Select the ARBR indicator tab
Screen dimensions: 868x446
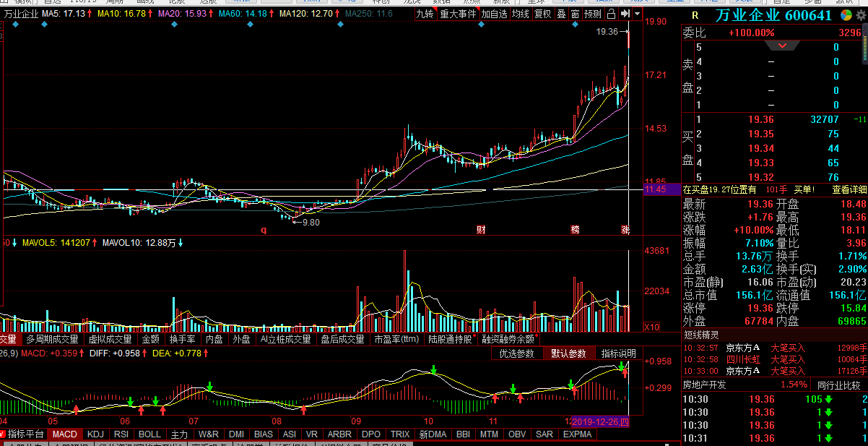339,434
